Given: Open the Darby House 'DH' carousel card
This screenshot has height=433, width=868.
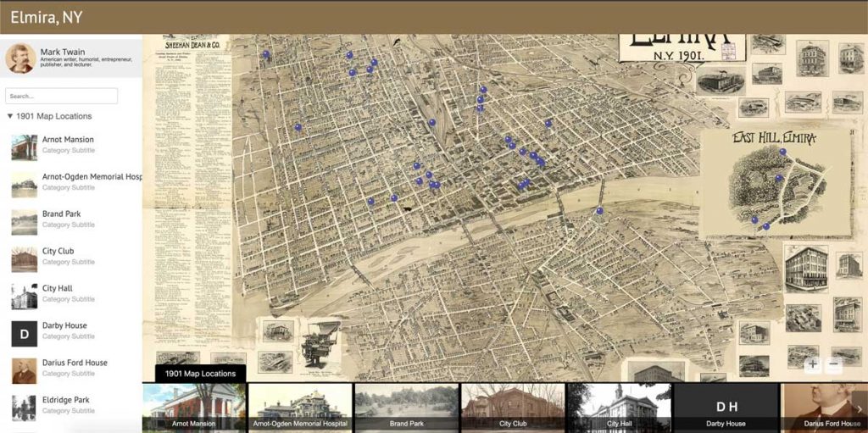Looking at the screenshot, I should click(726, 408).
